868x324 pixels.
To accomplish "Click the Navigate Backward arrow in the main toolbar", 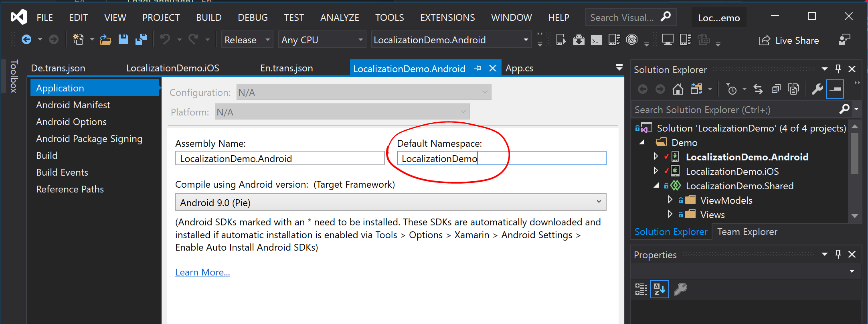I will (x=26, y=39).
